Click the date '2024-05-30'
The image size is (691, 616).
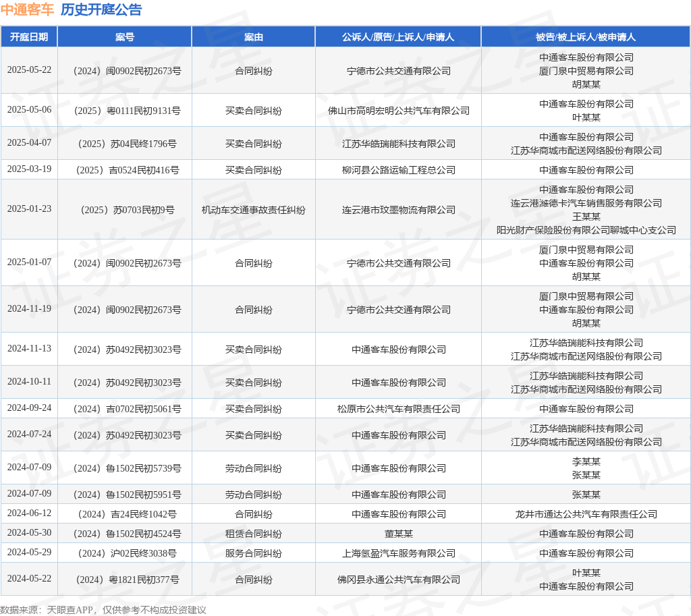point(29,533)
